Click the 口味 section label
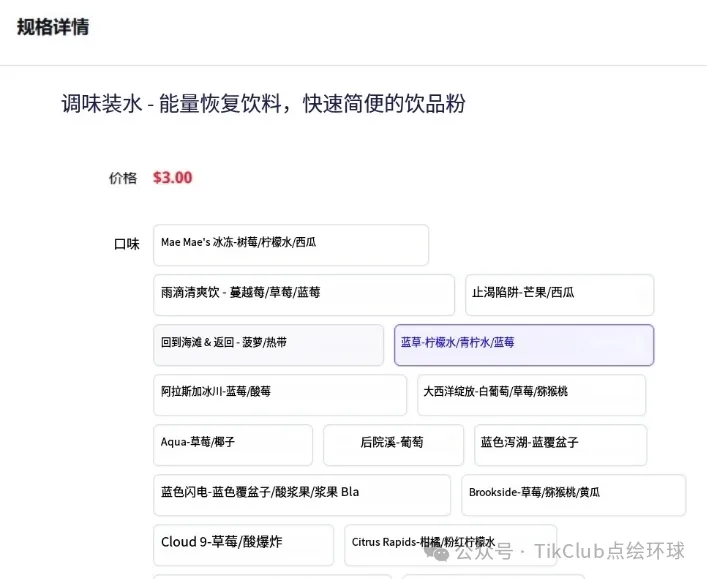The width and height of the screenshot is (707, 579). [126, 244]
